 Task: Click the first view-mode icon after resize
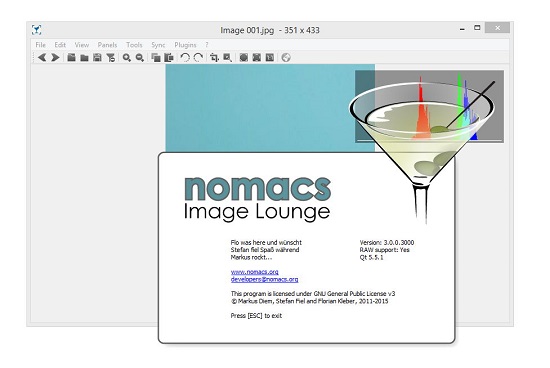click(243, 58)
